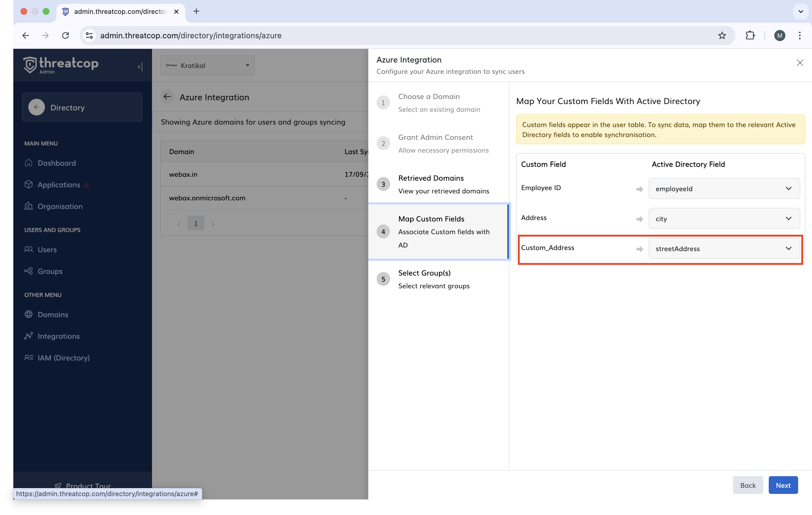Close the Azure Integration panel
This screenshot has width=812, height=515.
coord(800,63)
